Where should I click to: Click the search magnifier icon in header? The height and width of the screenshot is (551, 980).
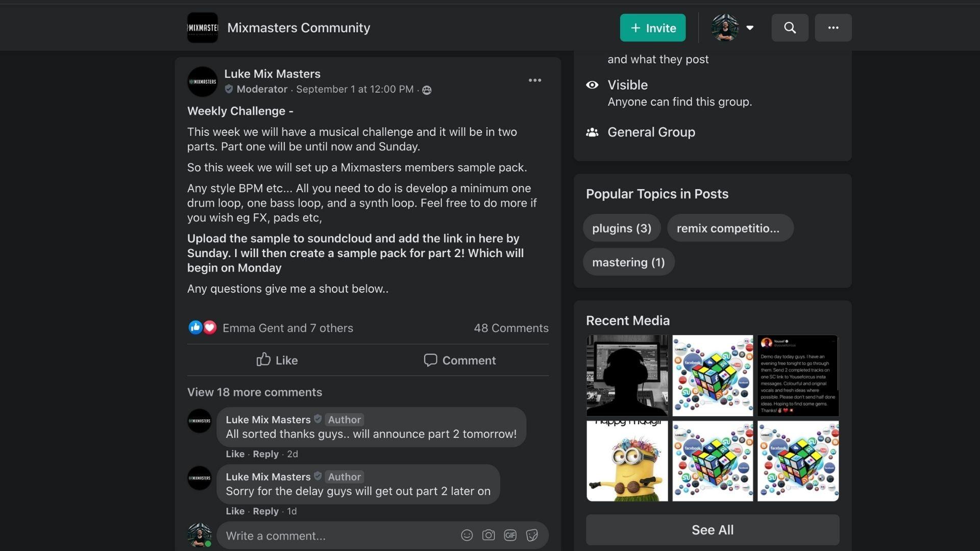[x=790, y=28]
